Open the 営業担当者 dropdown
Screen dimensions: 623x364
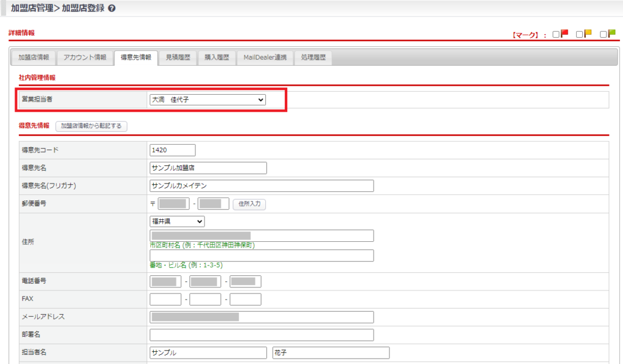coord(207,100)
